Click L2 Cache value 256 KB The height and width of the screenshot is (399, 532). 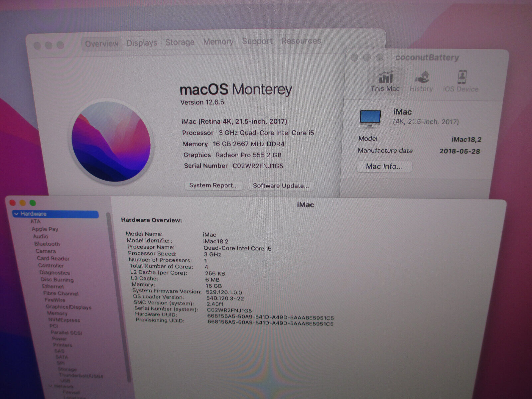pyautogui.click(x=215, y=273)
